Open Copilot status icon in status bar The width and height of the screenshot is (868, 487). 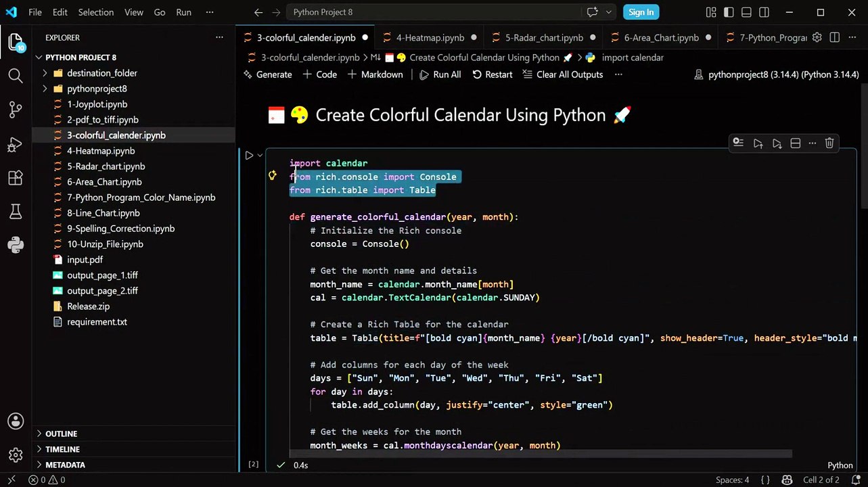[787, 480]
